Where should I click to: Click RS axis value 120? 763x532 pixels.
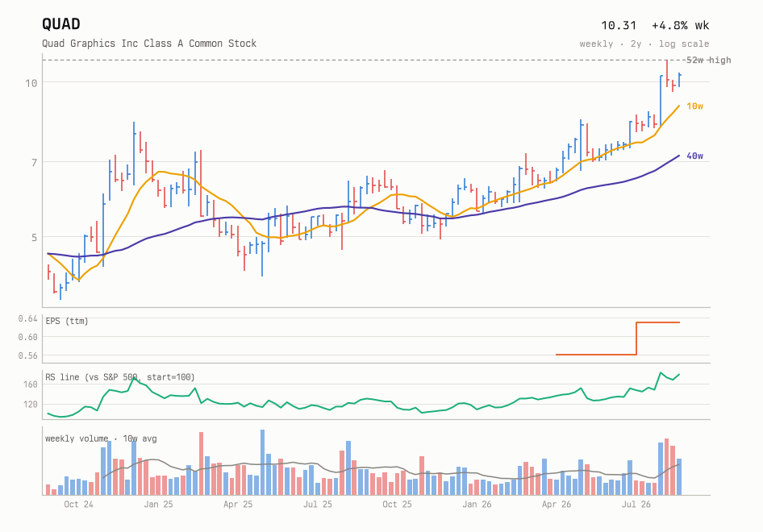tap(30, 405)
